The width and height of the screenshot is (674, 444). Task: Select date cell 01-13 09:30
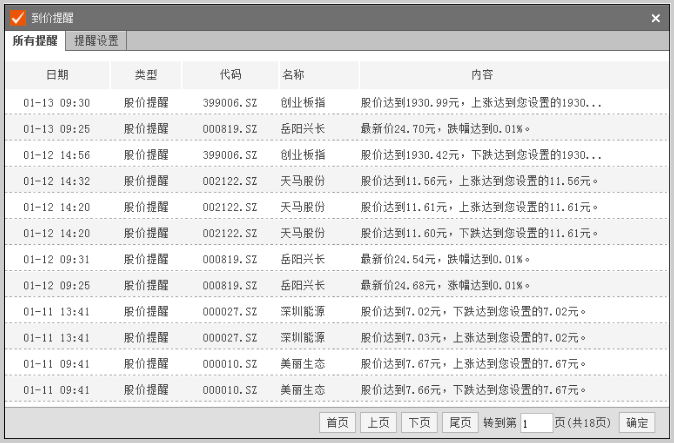(x=57, y=103)
